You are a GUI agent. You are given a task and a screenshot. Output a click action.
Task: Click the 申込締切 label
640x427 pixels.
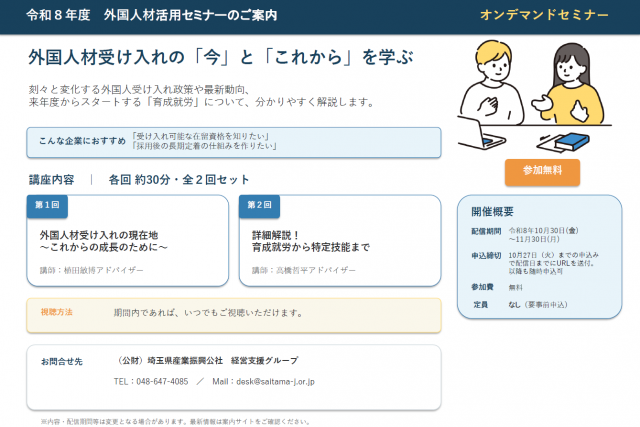486,256
